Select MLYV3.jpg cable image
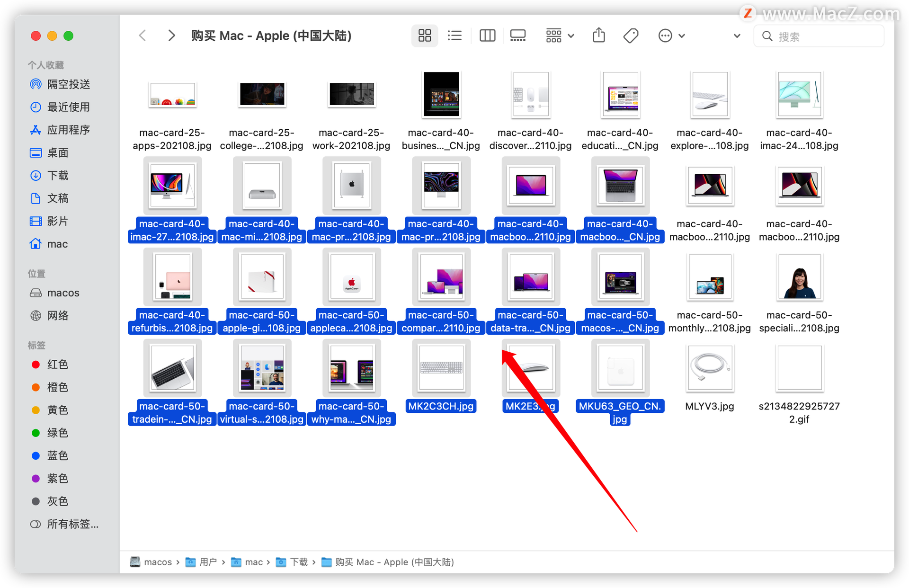The width and height of the screenshot is (909, 588). coord(710,368)
